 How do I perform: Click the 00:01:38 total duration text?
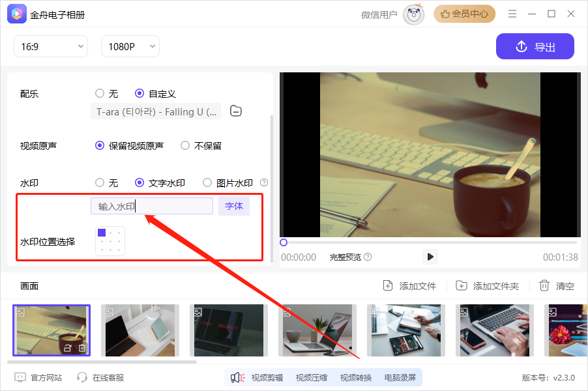point(560,257)
